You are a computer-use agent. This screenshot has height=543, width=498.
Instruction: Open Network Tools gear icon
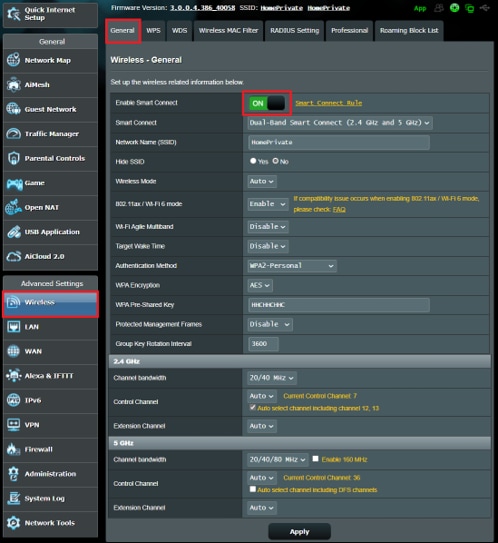14,523
